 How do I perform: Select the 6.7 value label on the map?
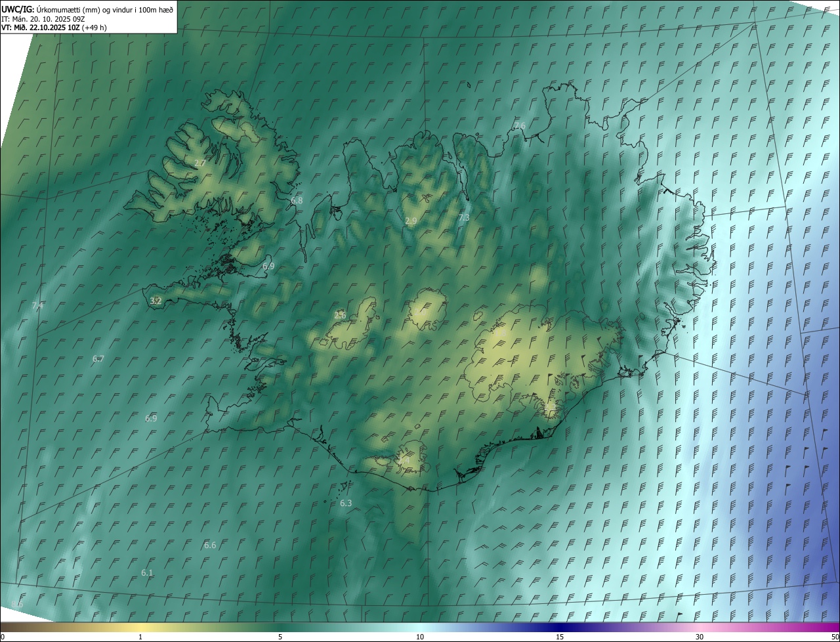[98, 358]
